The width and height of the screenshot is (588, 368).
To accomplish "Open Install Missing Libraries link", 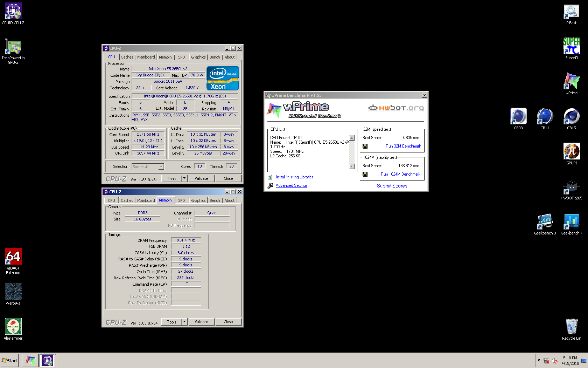I will (294, 177).
